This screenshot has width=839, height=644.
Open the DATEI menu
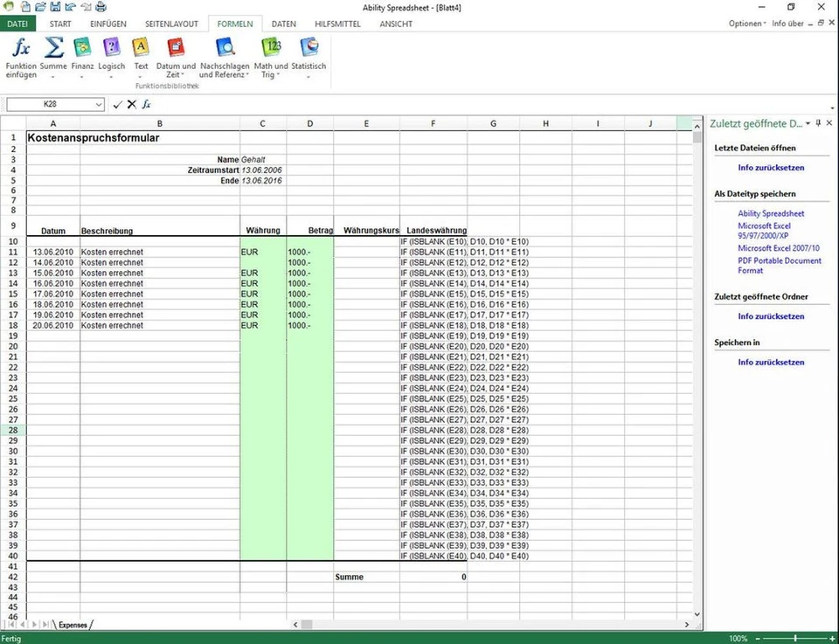coord(17,24)
